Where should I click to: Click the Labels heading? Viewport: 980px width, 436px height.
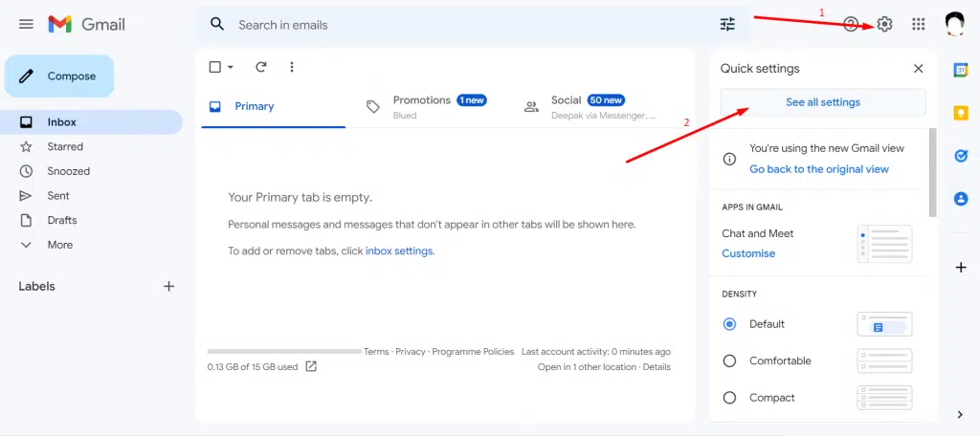(37, 286)
